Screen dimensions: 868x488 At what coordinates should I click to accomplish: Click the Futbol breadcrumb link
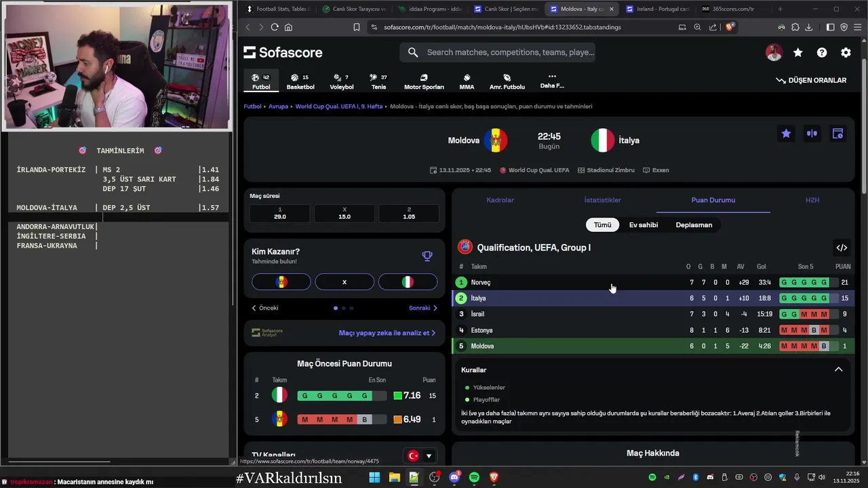pos(252,106)
